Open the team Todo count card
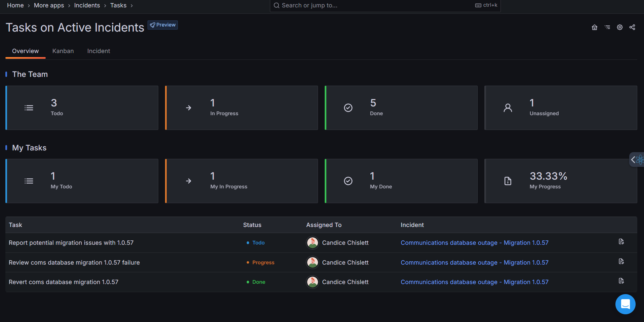 tap(82, 108)
